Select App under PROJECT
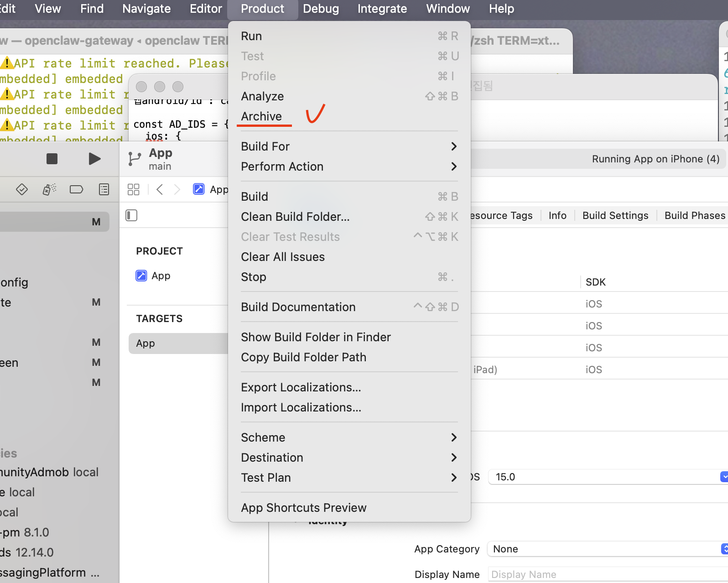Image resolution: width=728 pixels, height=583 pixels. (x=153, y=276)
